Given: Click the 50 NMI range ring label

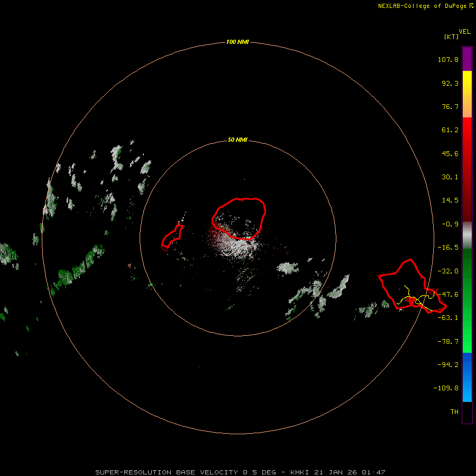Looking at the screenshot, I should [x=237, y=140].
